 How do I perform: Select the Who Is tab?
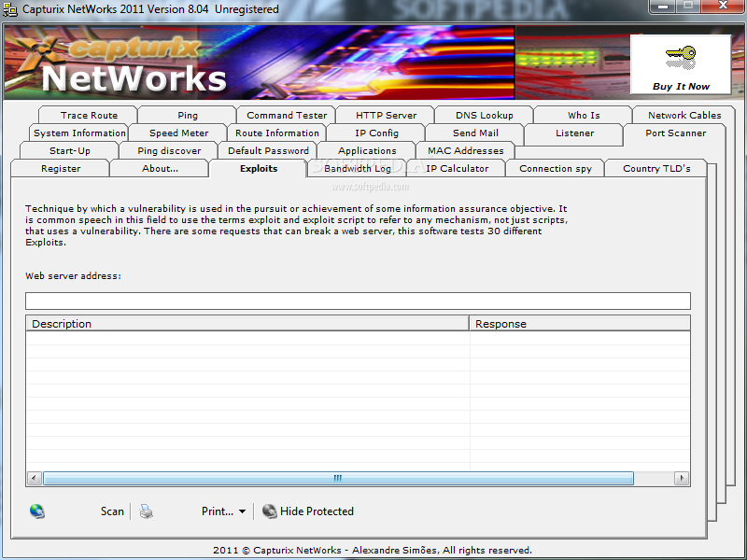(584, 115)
